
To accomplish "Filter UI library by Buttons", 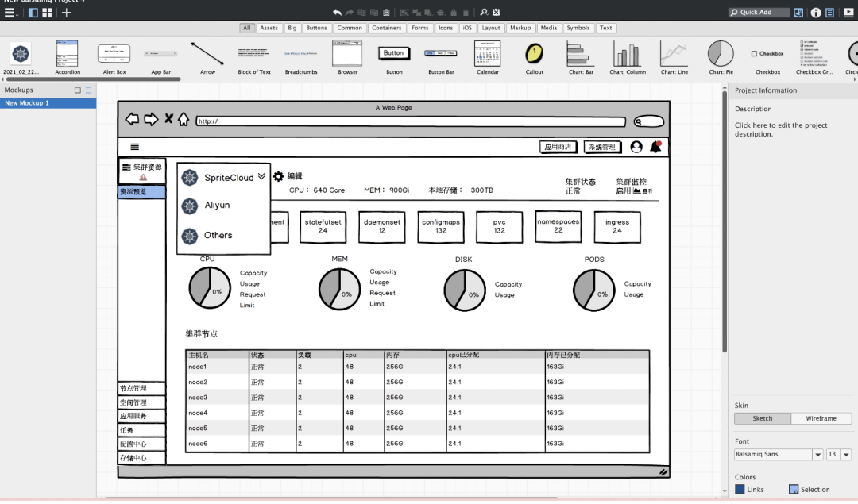I will 316,28.
